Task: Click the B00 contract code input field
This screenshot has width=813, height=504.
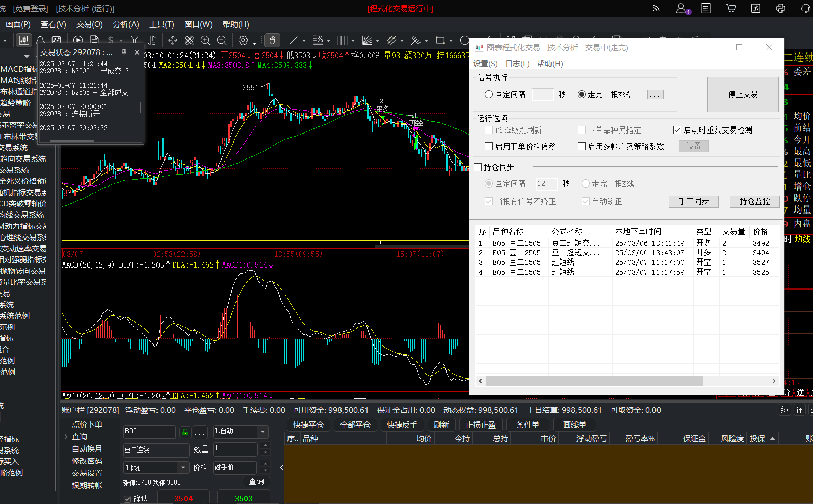Action: coord(150,432)
